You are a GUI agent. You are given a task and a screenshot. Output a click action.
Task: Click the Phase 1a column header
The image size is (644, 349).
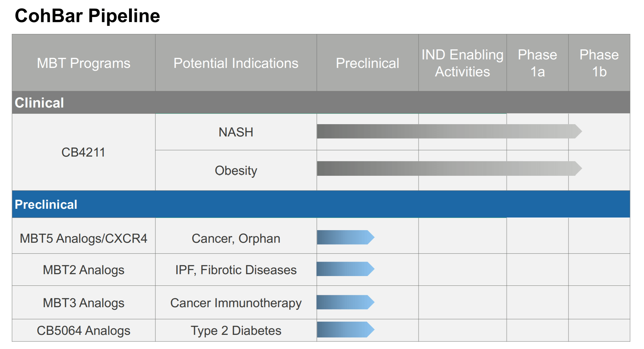click(x=537, y=63)
